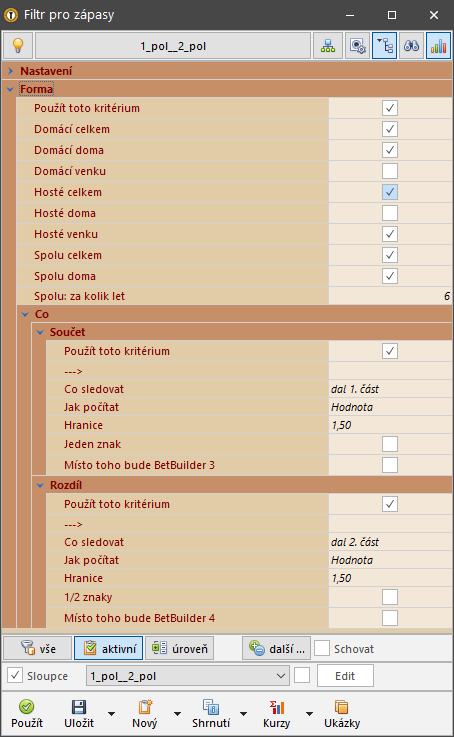The width and height of the screenshot is (454, 737).
Task: Switch to the úroveň view
Action: 180,649
